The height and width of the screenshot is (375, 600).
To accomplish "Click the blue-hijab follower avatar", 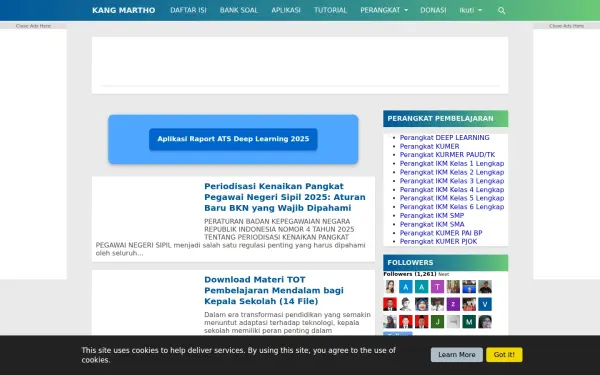I will [x=422, y=304].
